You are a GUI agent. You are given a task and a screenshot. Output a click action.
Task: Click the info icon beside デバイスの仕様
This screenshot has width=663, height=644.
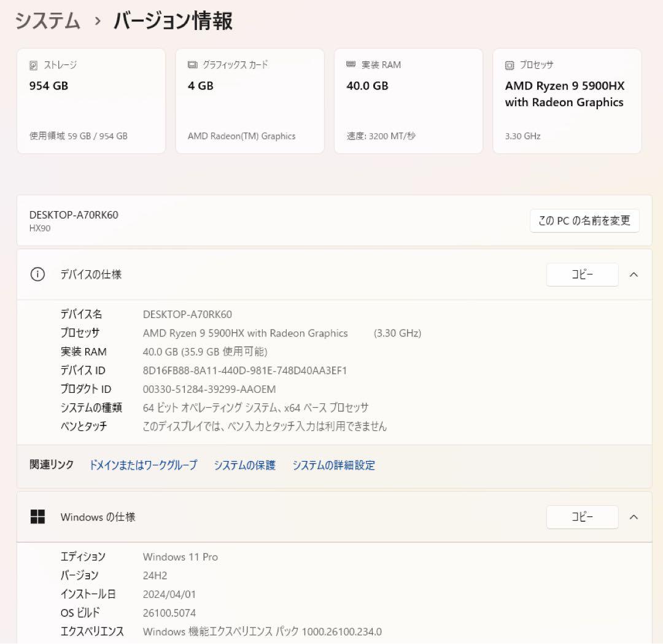(37, 274)
